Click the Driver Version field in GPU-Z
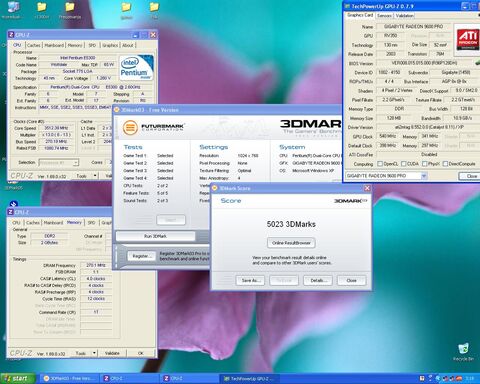Viewport: 480px width, 384px height. (429, 127)
